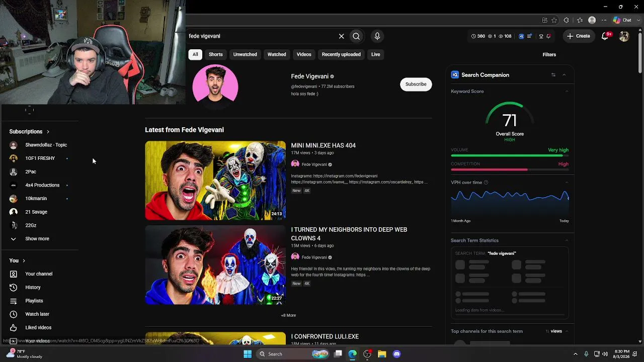Filter results by Unwatched
The image size is (644, 362).
(245, 54)
